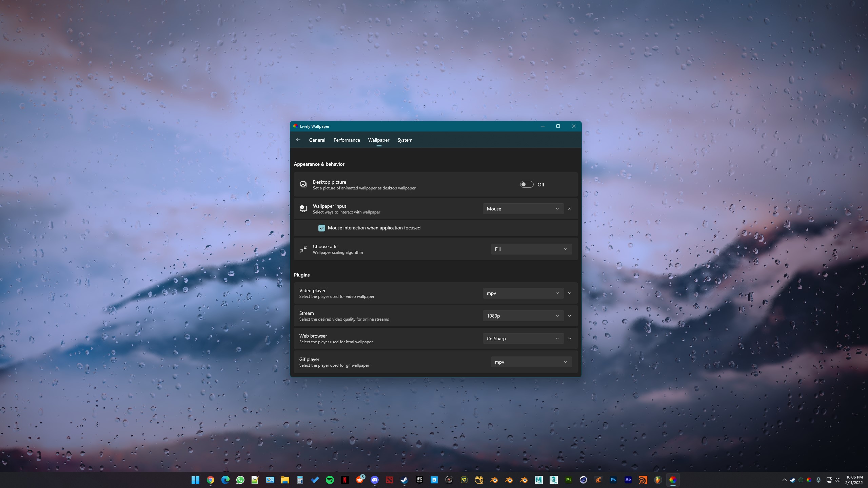Switch to the System tab
Image resolution: width=868 pixels, height=488 pixels.
click(x=405, y=140)
